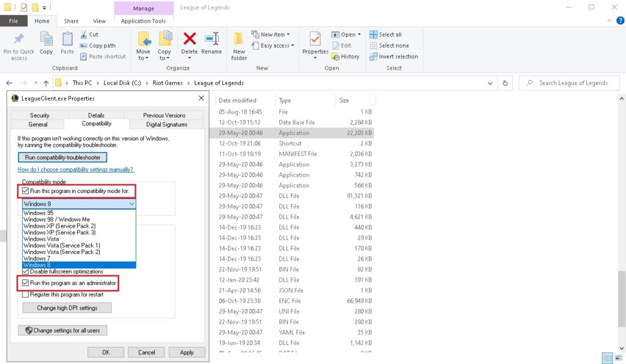Expand the address bar history chevron
This screenshot has width=626, height=364.
490,83
